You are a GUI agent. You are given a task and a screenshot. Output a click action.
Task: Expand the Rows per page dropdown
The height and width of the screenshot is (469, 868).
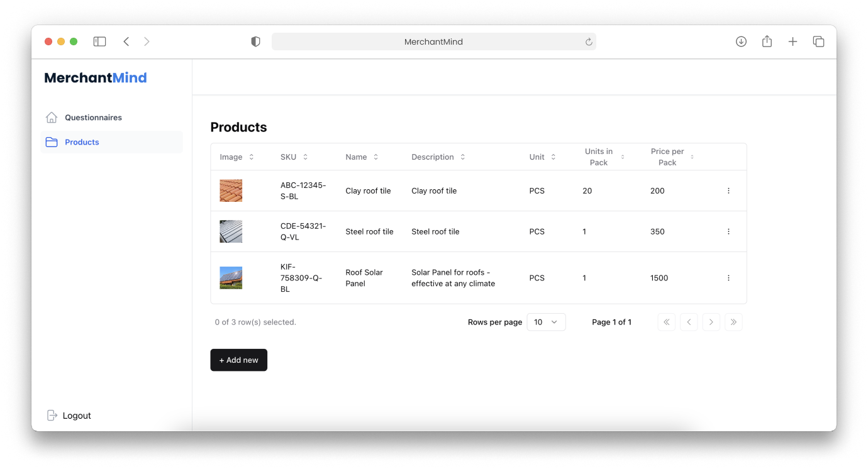[x=545, y=322]
